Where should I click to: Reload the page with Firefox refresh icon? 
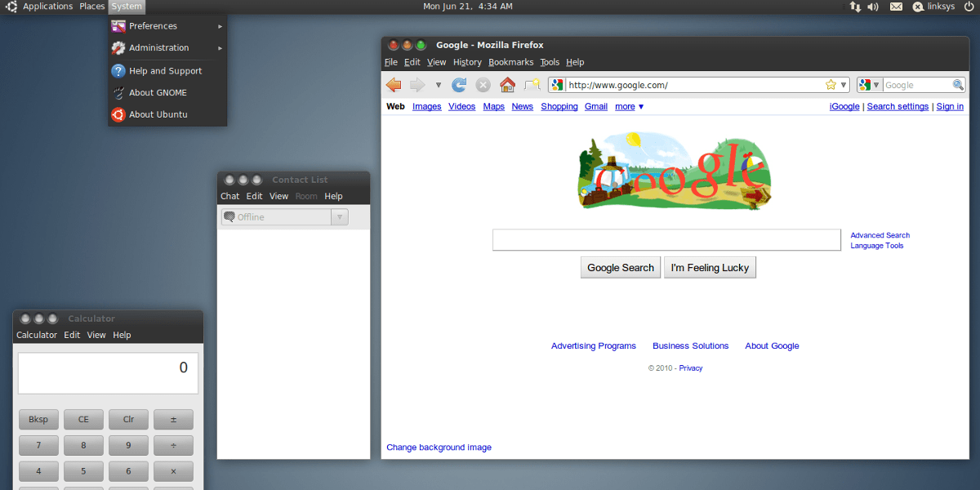click(x=460, y=85)
